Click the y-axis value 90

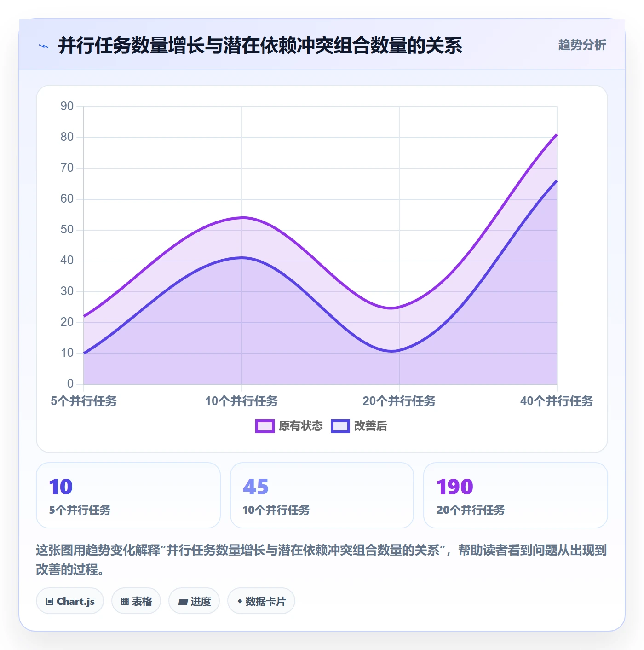coord(67,106)
